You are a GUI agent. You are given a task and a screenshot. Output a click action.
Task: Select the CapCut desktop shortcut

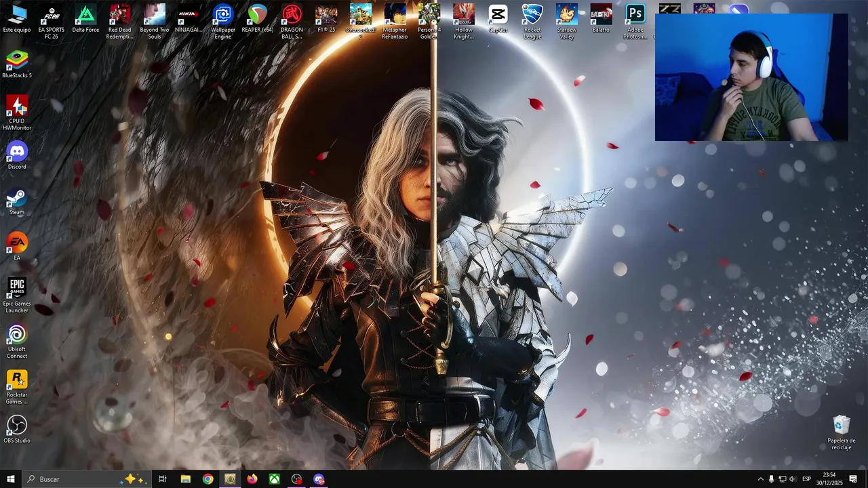[498, 19]
